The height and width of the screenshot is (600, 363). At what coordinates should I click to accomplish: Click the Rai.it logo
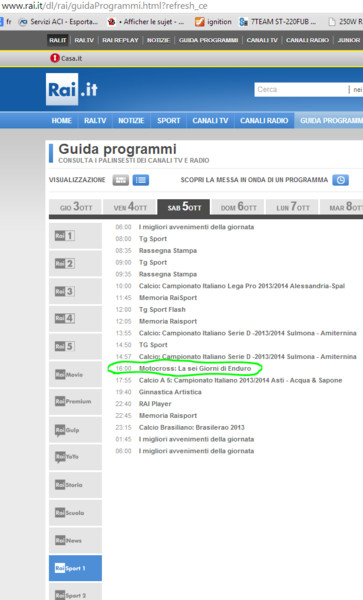click(72, 89)
